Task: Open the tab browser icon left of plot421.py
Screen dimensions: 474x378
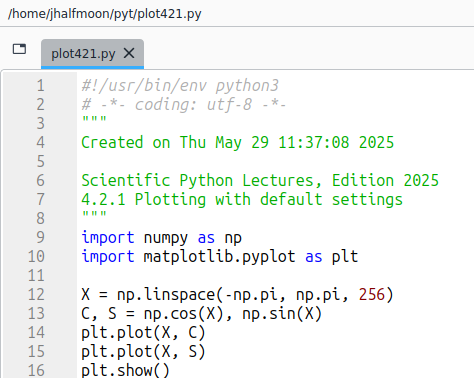Action: (x=19, y=49)
